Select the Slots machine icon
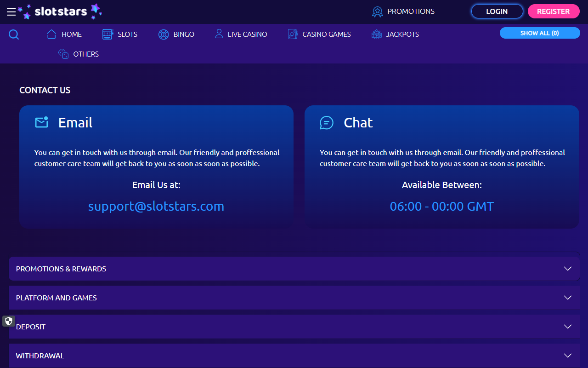The image size is (588, 368). click(x=107, y=34)
